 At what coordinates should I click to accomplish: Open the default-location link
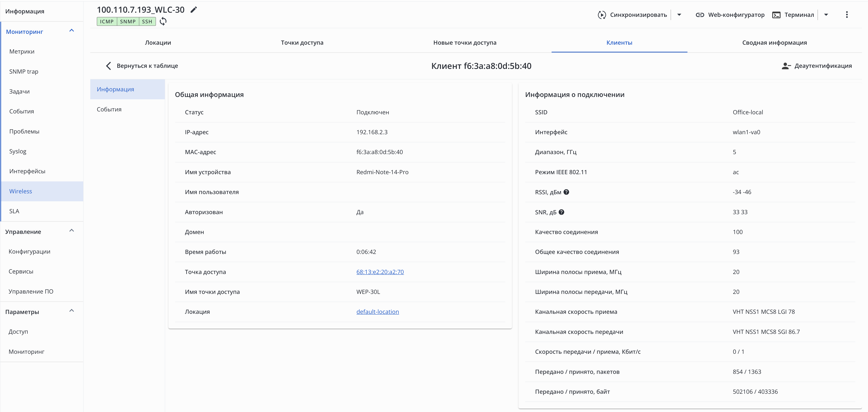(377, 312)
